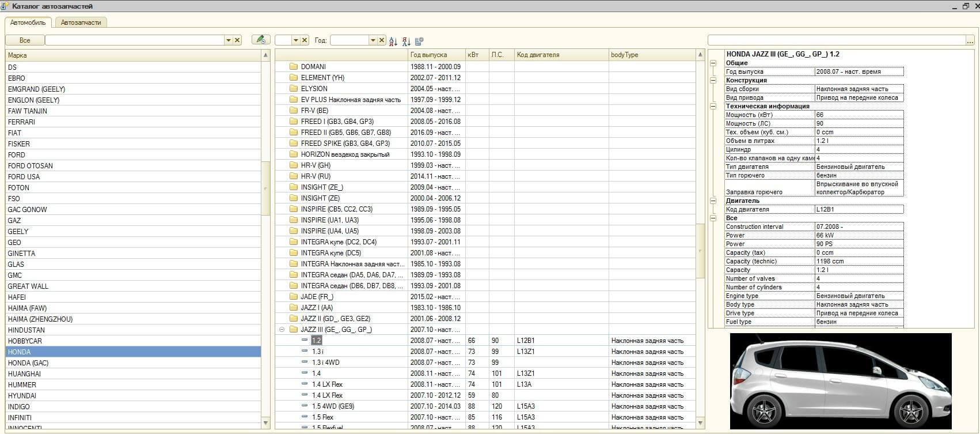Click the ellipsis button in the details search field

click(x=970, y=40)
